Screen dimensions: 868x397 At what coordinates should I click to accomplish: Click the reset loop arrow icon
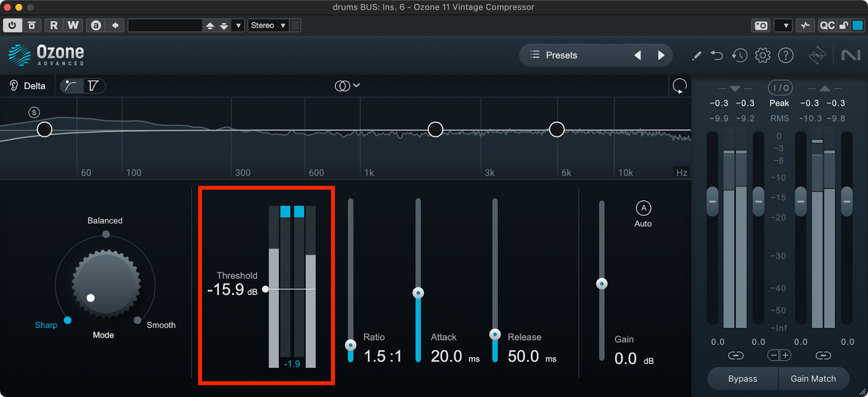tap(679, 86)
